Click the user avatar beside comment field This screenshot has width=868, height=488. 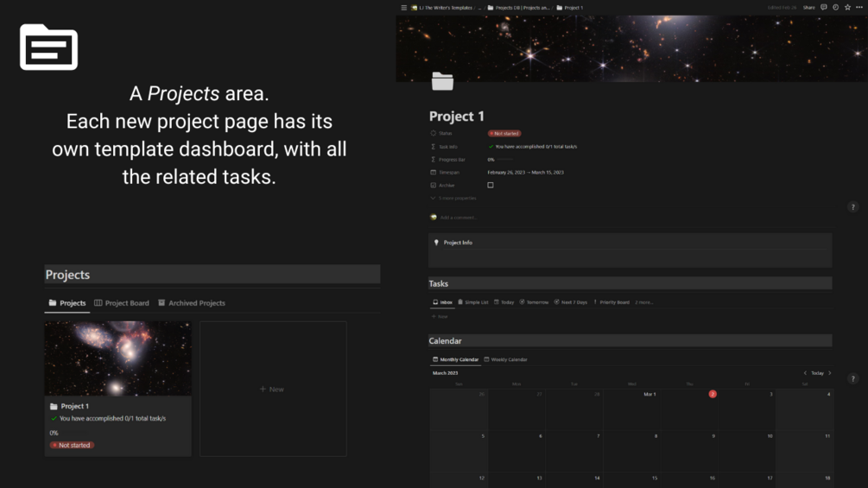[434, 218]
